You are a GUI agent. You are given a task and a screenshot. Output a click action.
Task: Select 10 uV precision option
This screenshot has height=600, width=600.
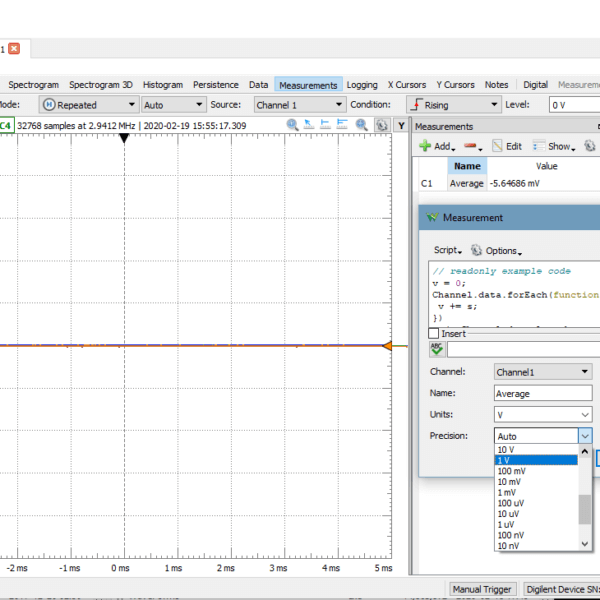(x=536, y=514)
